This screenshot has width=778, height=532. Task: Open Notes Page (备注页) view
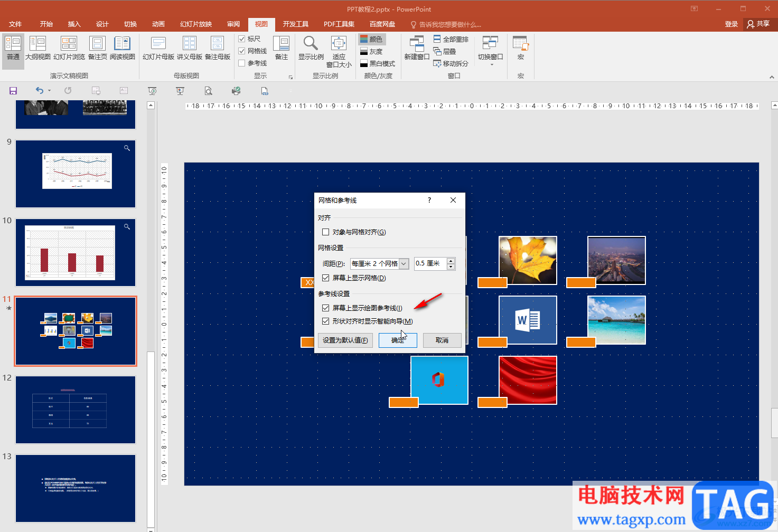pos(97,49)
